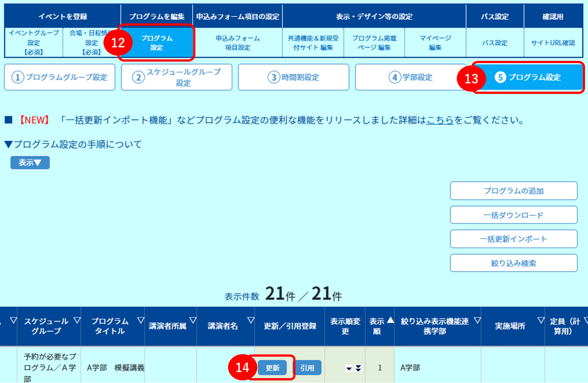Move row down one position arrow
Viewport: 588px width, 383px height.
349,369
